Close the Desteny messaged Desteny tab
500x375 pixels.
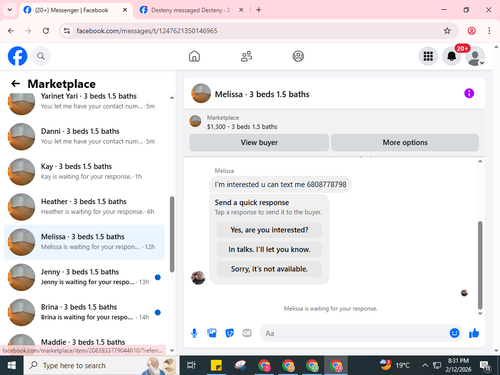[x=241, y=10]
